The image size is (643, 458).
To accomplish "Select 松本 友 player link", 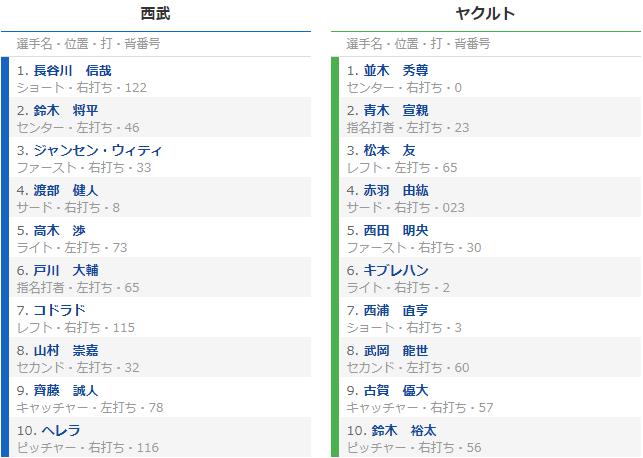I will [387, 150].
